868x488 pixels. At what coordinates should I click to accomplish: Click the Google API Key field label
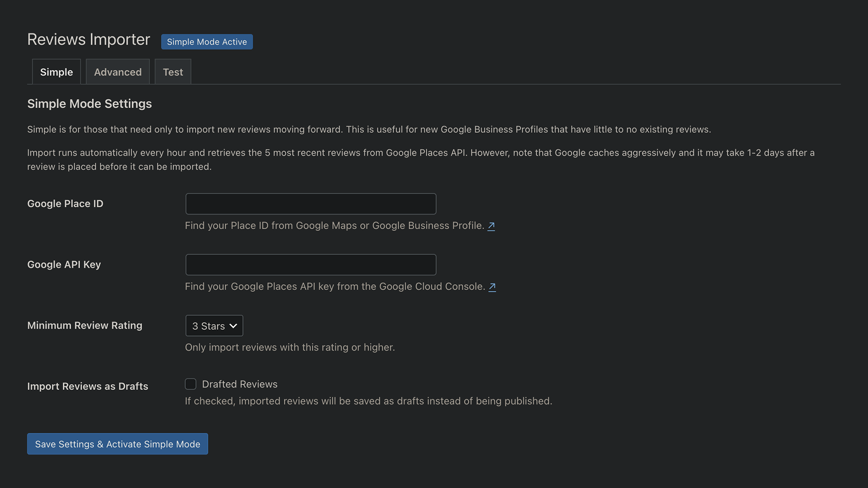coord(64,265)
